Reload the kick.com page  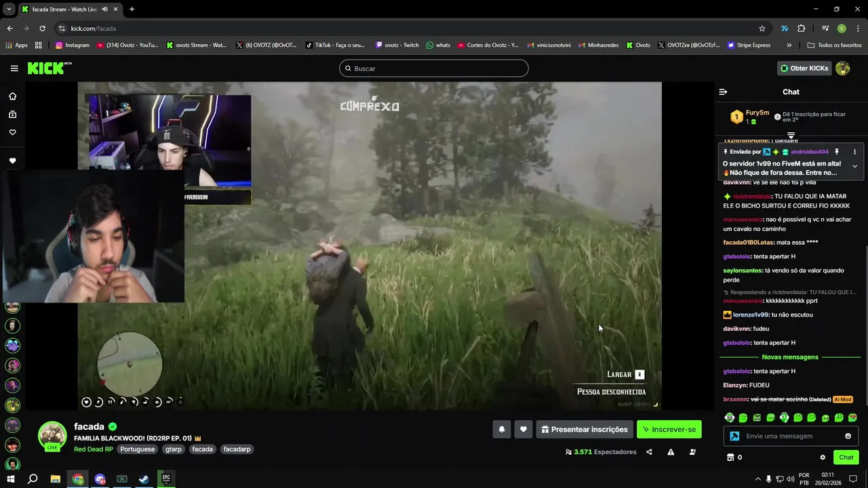(42, 28)
